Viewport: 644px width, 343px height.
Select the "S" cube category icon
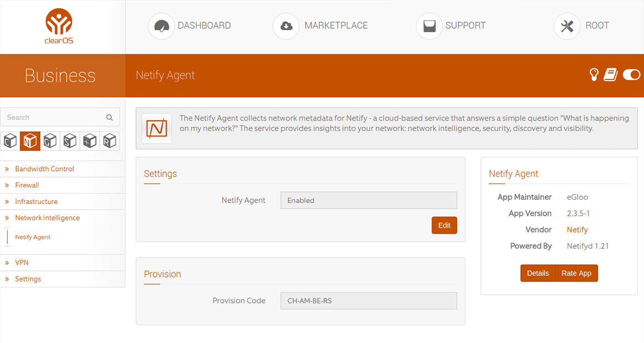(x=69, y=141)
